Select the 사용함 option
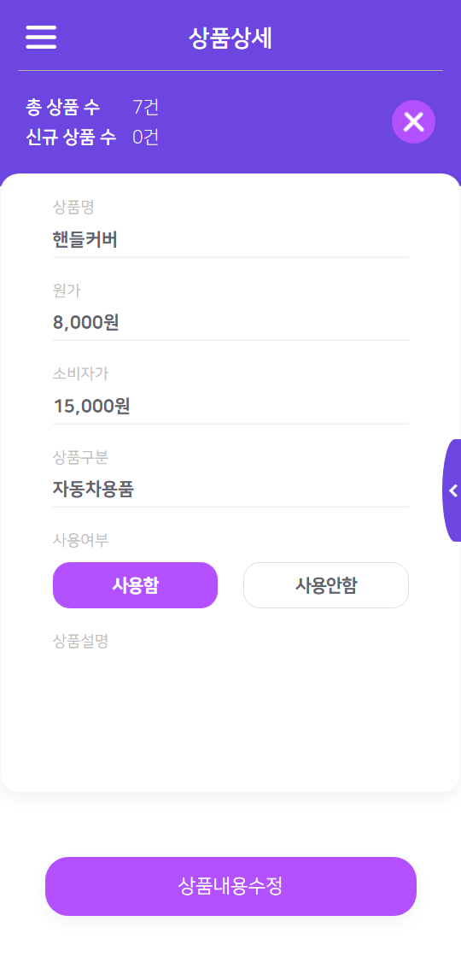The image size is (461, 980). point(136,585)
